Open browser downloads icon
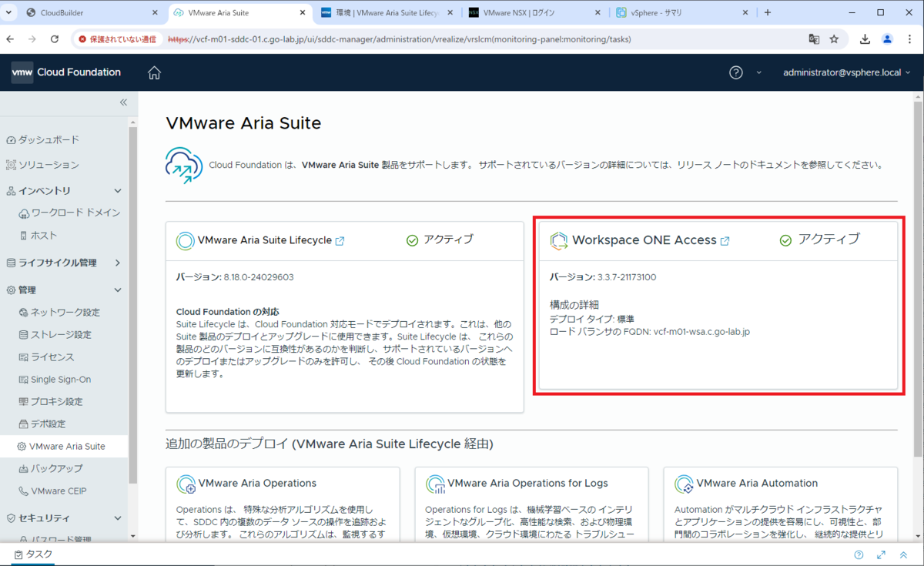The height and width of the screenshot is (566, 924). pos(865,39)
